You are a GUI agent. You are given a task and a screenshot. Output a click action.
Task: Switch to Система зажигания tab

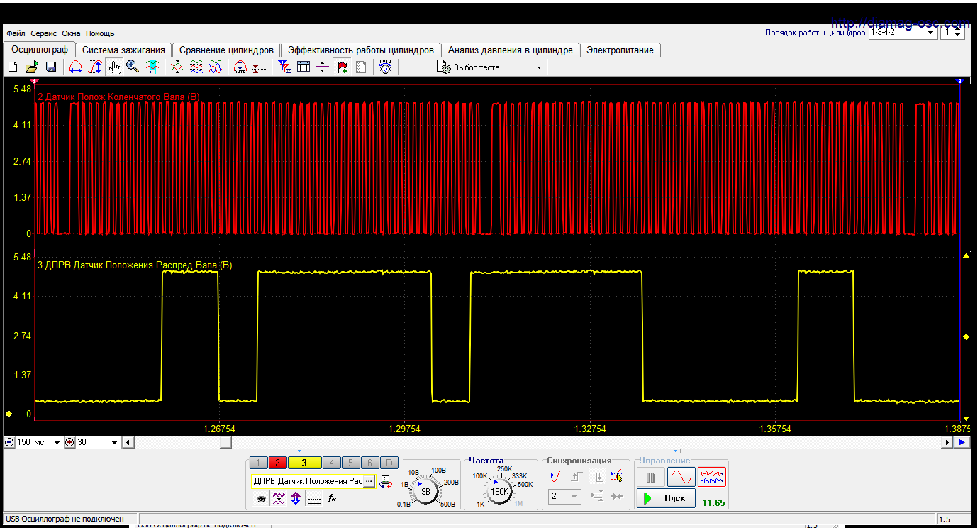point(123,50)
